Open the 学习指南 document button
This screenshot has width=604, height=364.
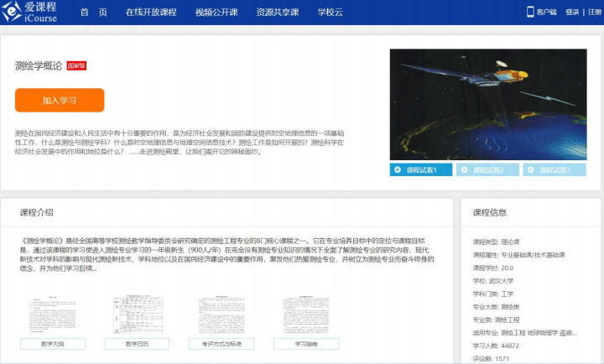point(305,344)
